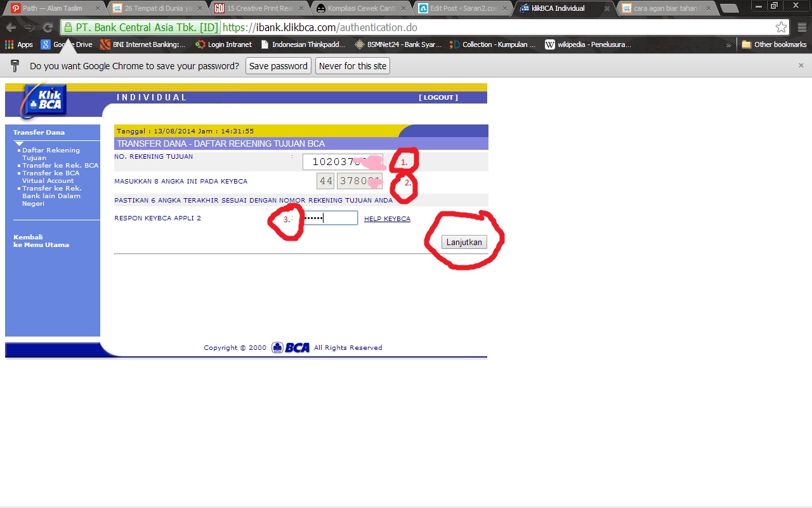Expand the hidden bookmarks chevron
The image size is (812, 508).
tap(728, 44)
